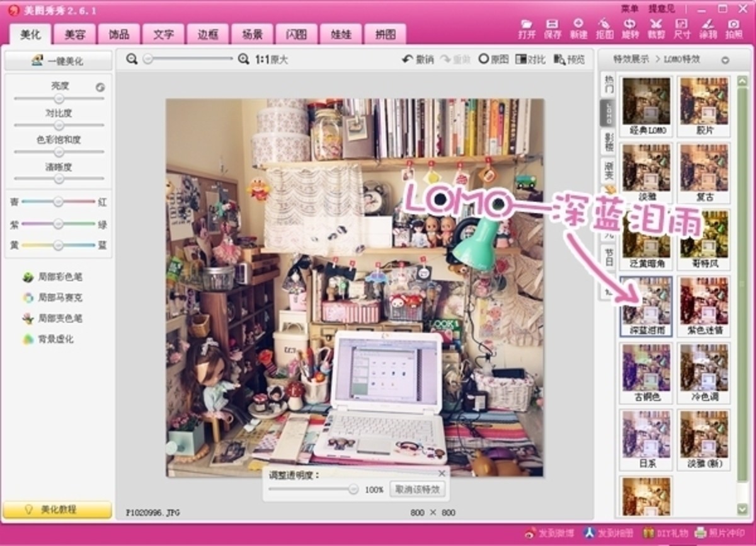
Task: Select the 抠图 cutout tool icon
Action: [604, 26]
